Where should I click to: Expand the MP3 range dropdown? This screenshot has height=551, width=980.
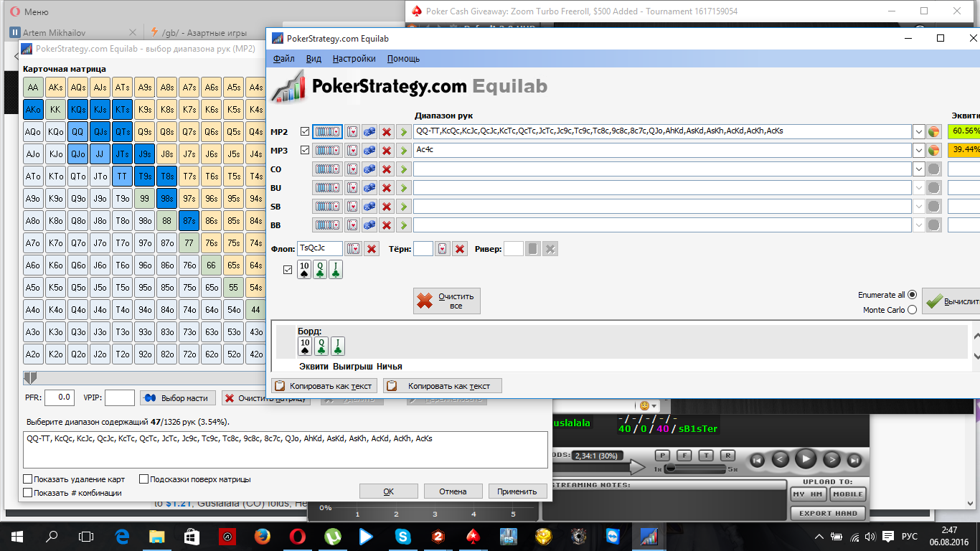pos(918,151)
